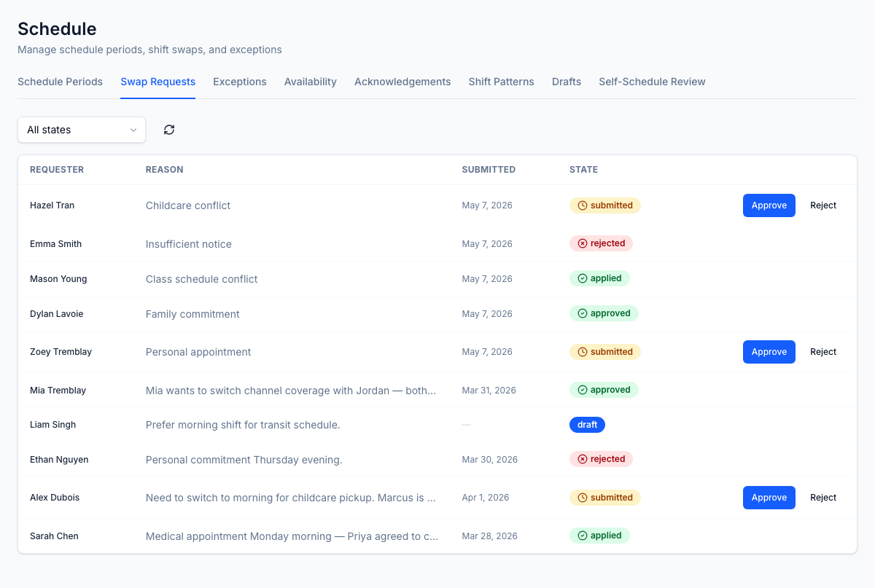Click the Apr 1, 2026 submitted date
The height and width of the screenshot is (588, 875).
click(486, 498)
